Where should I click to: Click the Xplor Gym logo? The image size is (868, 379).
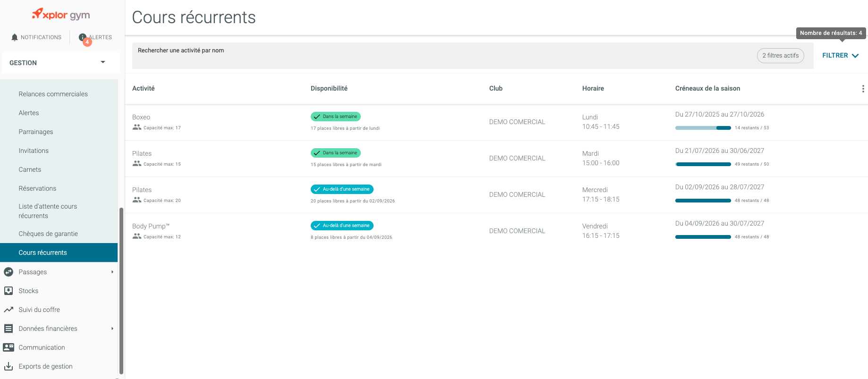(x=61, y=14)
